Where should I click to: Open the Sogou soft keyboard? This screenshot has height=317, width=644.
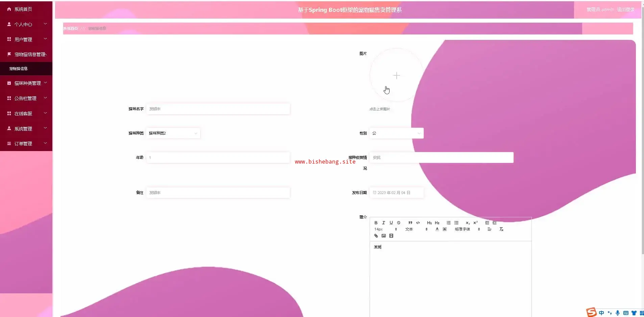click(x=626, y=313)
